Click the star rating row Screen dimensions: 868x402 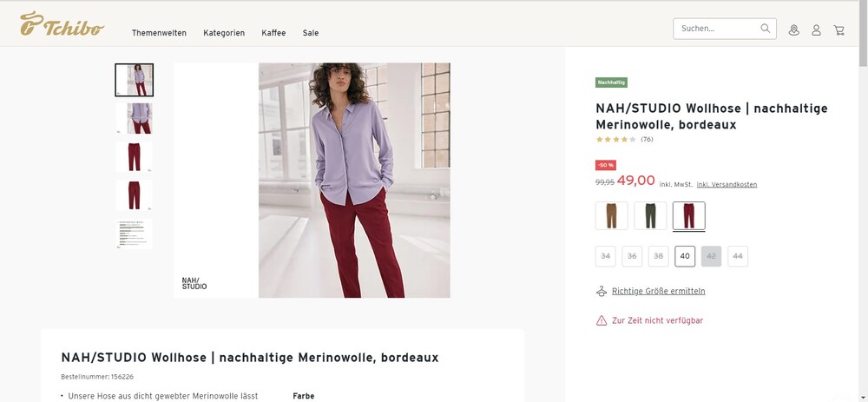click(615, 140)
